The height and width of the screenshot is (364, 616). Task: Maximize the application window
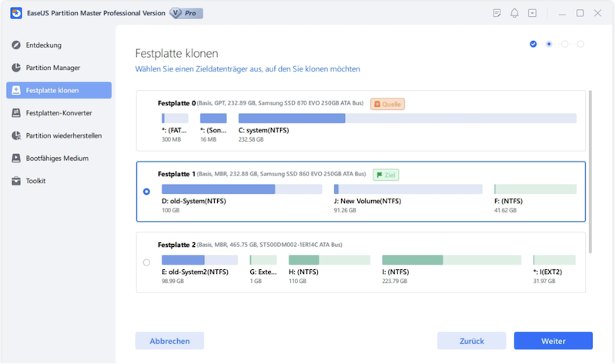point(580,13)
